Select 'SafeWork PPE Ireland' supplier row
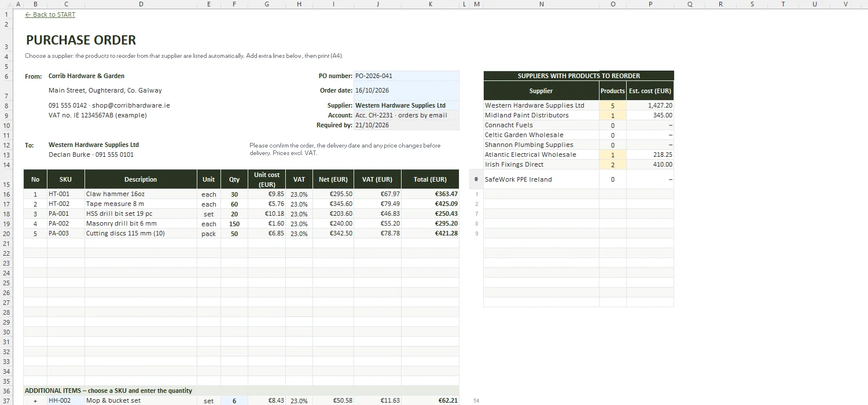 click(x=541, y=179)
